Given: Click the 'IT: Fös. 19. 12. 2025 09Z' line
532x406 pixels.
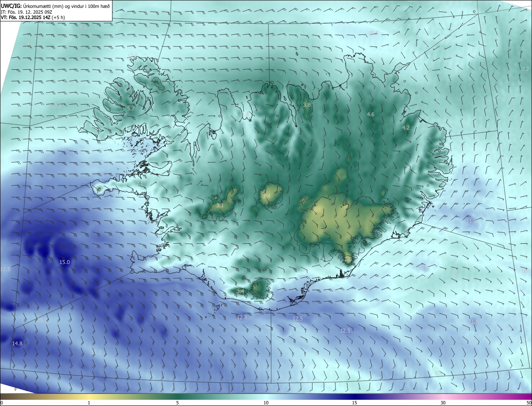Looking at the screenshot, I should click(x=26, y=12).
